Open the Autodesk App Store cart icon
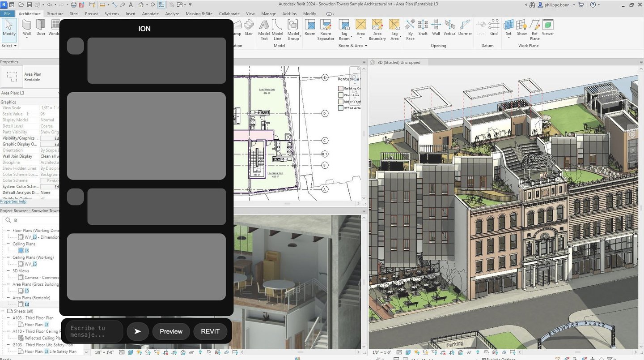The image size is (644, 360). (x=581, y=4)
